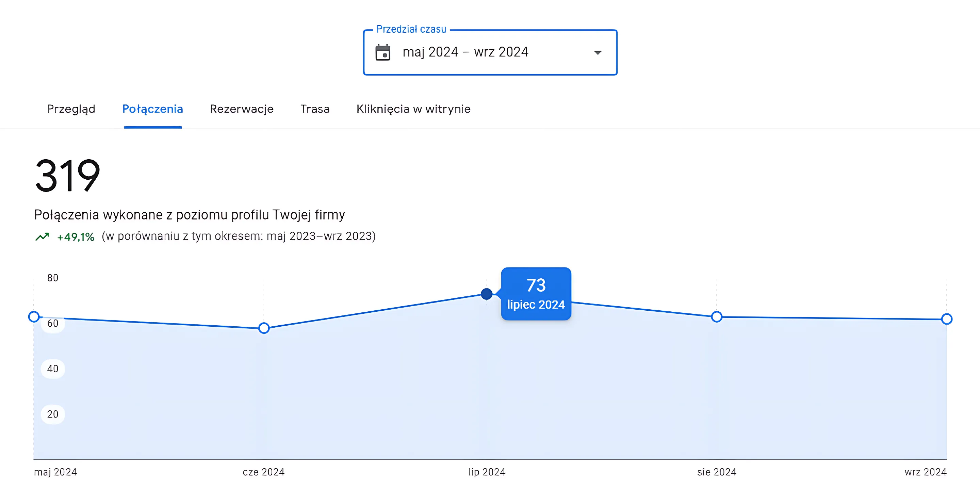Select the highlighted lipiec 2024 data point
980x490 pixels.
pyautogui.click(x=487, y=294)
